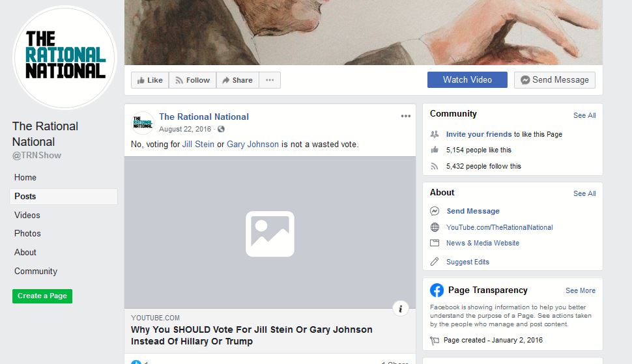Screen dimensions: 632x364
Task: Click the Watch Video button
Action: [x=467, y=79]
